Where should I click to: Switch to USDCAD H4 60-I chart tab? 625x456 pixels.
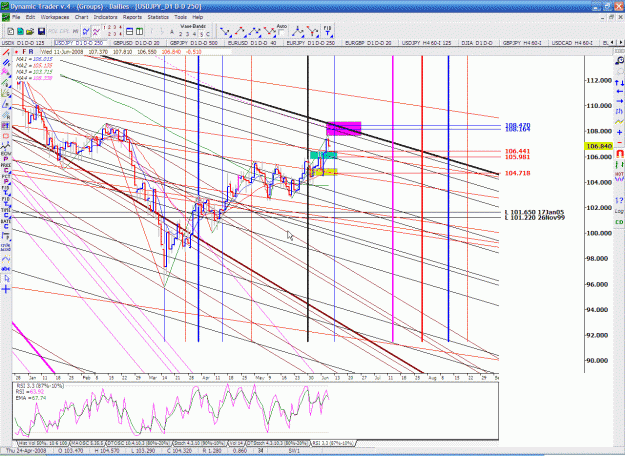[x=570, y=43]
